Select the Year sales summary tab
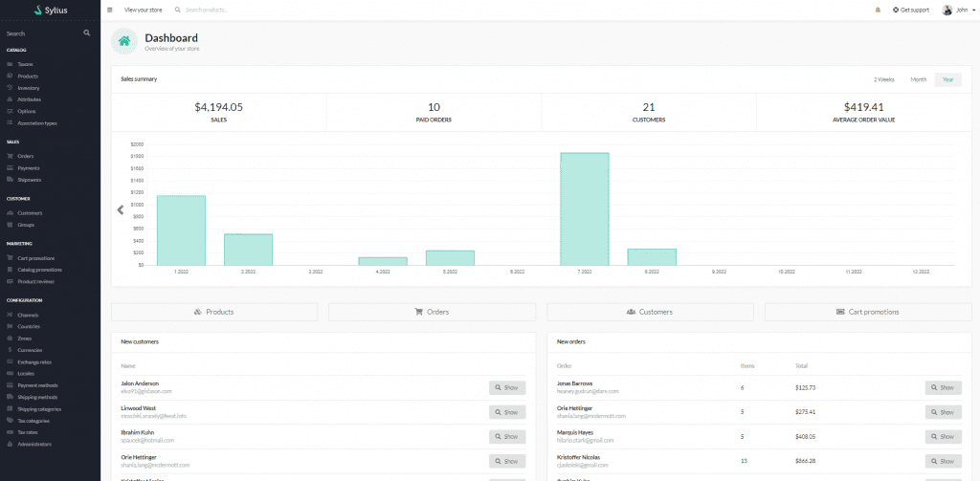 tap(948, 80)
